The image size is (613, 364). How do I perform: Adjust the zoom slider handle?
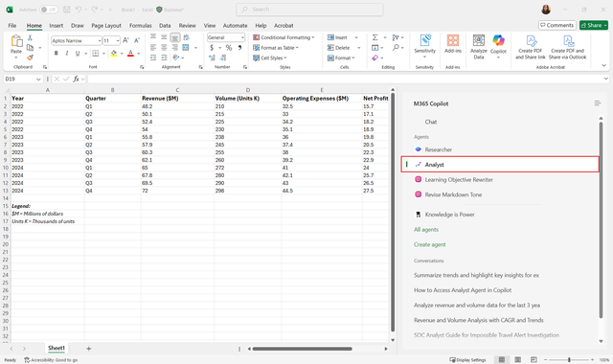569,359
